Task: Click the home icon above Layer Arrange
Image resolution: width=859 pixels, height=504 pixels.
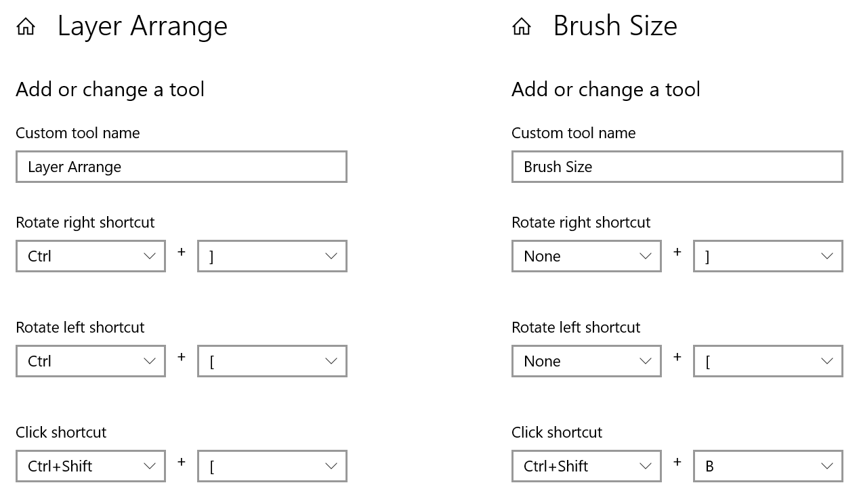Action: tap(25, 26)
